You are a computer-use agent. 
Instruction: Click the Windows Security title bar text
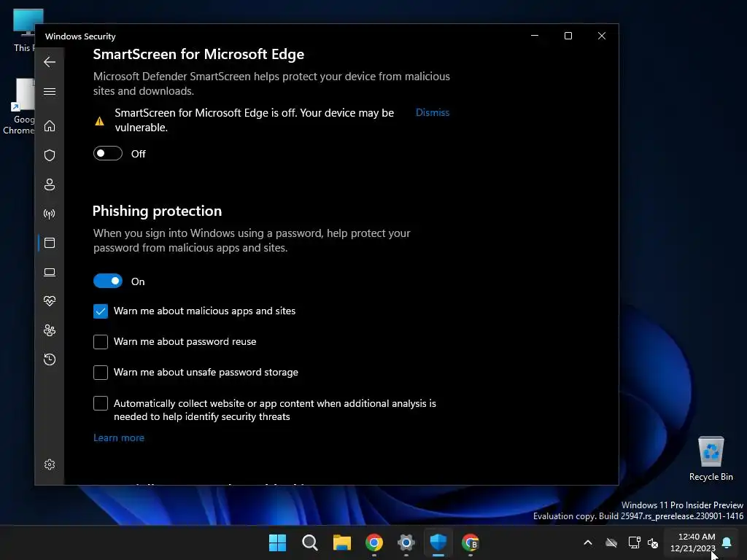click(x=80, y=36)
